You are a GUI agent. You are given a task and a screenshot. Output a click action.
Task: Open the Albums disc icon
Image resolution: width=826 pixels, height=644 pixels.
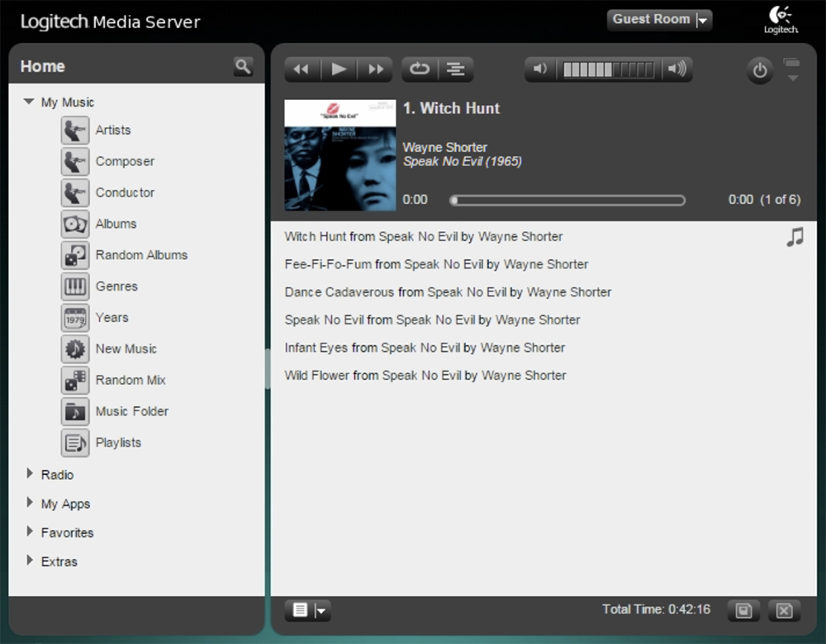click(x=75, y=224)
